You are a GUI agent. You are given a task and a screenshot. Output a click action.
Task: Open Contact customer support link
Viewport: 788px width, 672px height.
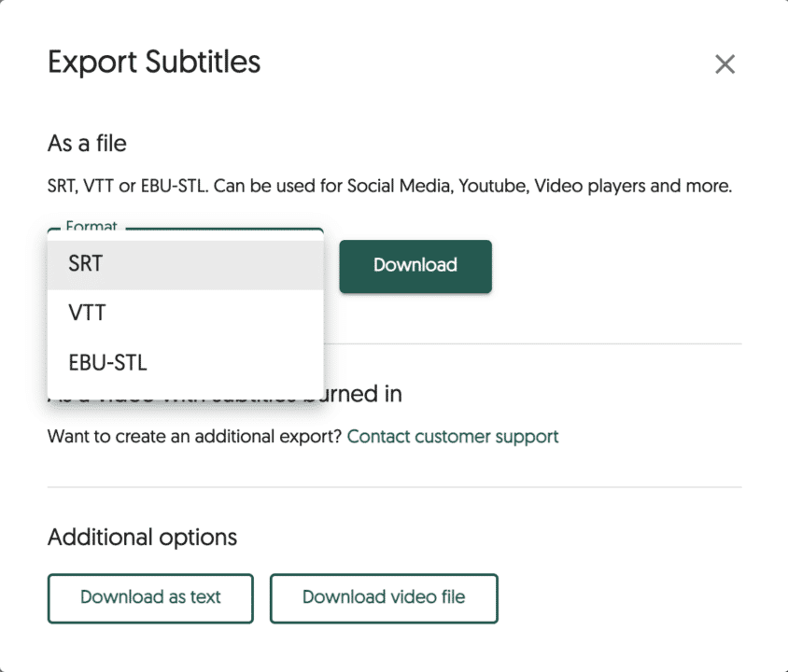pos(453,437)
